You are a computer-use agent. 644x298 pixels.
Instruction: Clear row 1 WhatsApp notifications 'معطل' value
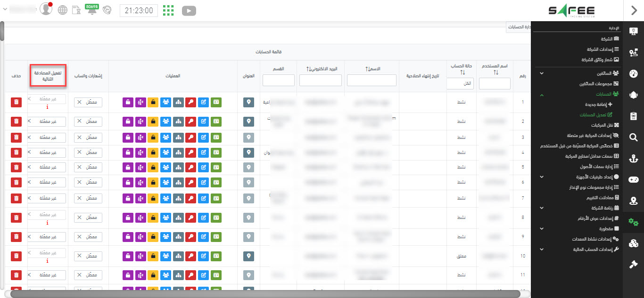tap(79, 102)
